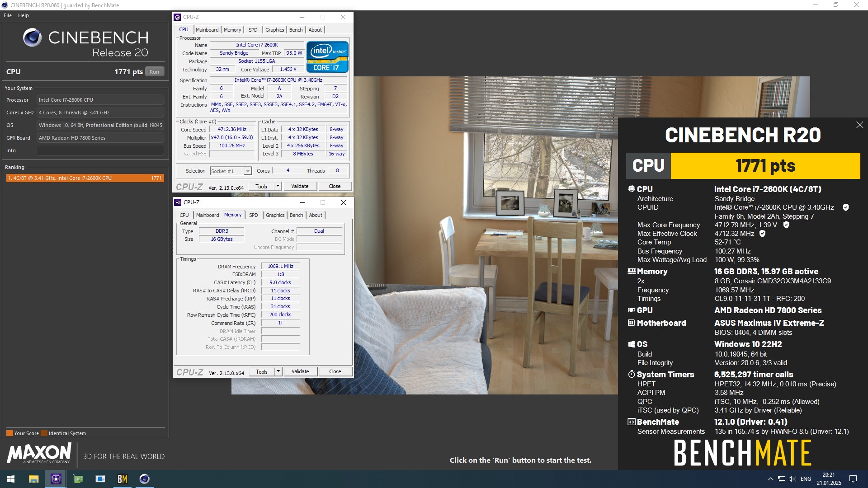Open SPD tab in lower CPU-Z
The image size is (868, 488).
(254, 215)
